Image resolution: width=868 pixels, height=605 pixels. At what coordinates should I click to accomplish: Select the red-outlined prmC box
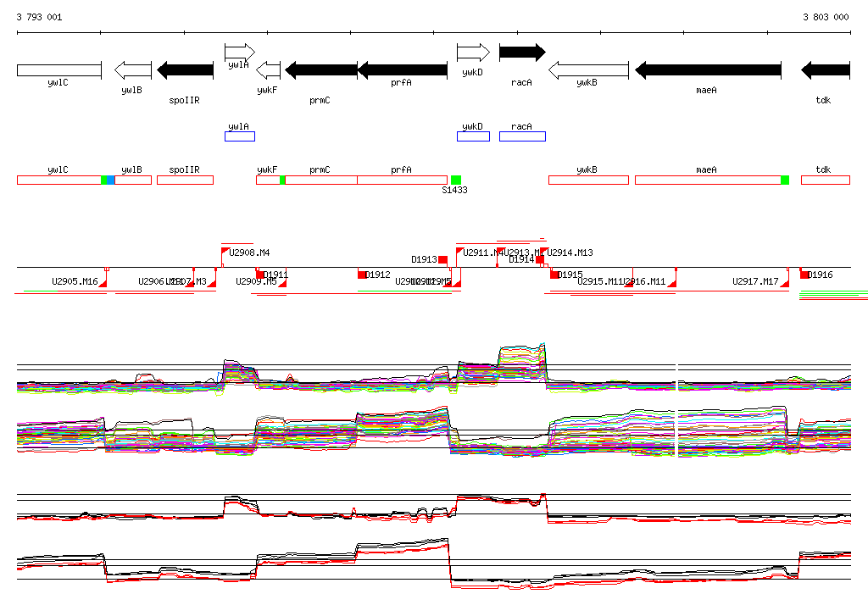coord(321,180)
